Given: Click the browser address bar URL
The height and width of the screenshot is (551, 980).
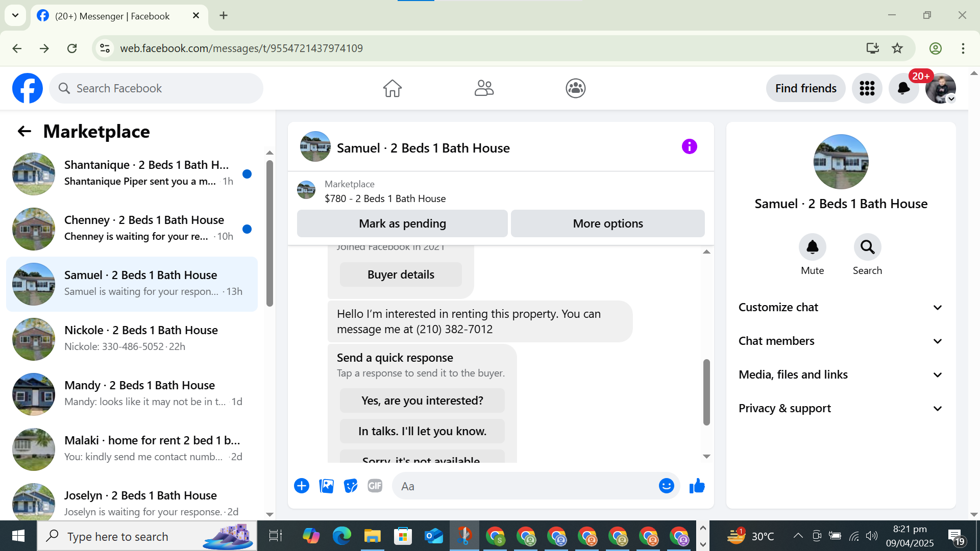Looking at the screenshot, I should 241,48.
